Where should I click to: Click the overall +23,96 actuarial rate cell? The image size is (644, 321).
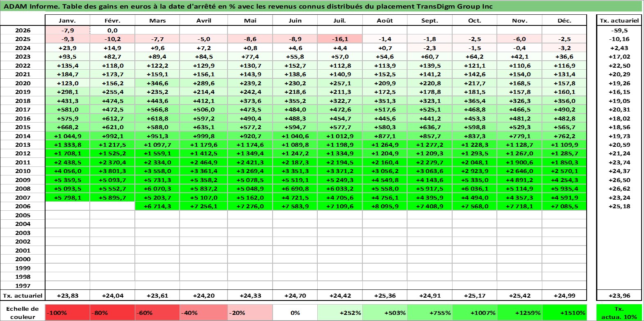tap(619, 296)
